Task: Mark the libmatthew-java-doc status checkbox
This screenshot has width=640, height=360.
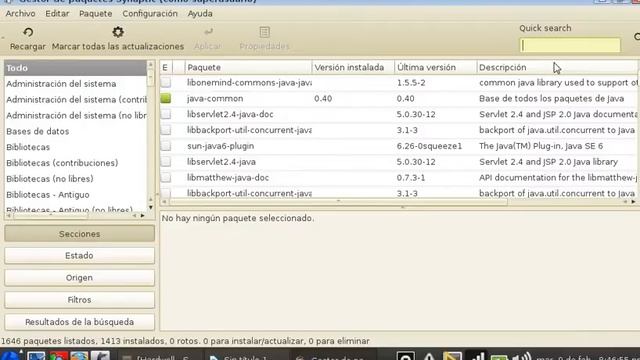Action: tap(166, 178)
